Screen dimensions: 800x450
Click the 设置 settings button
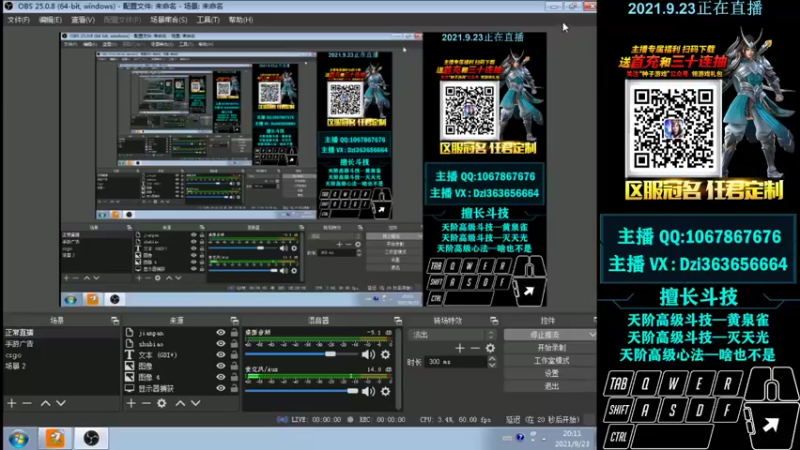click(x=552, y=373)
